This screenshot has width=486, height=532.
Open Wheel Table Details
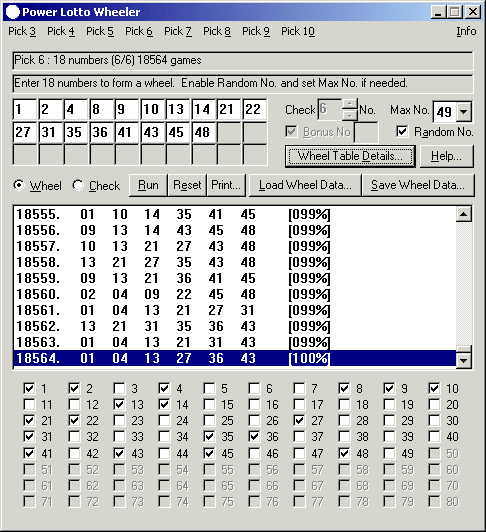click(x=350, y=156)
